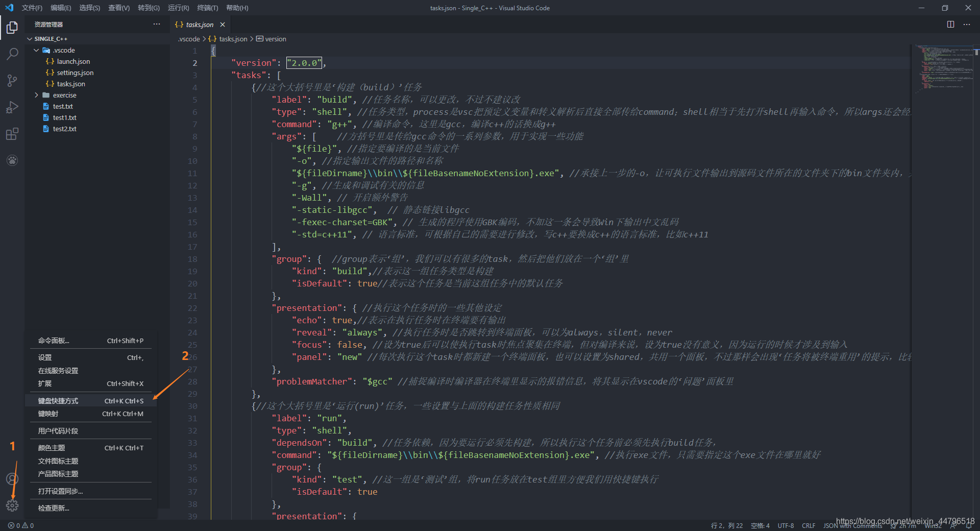Choose 命令面板... from the Manage menu
980x531 pixels.
coord(91,341)
